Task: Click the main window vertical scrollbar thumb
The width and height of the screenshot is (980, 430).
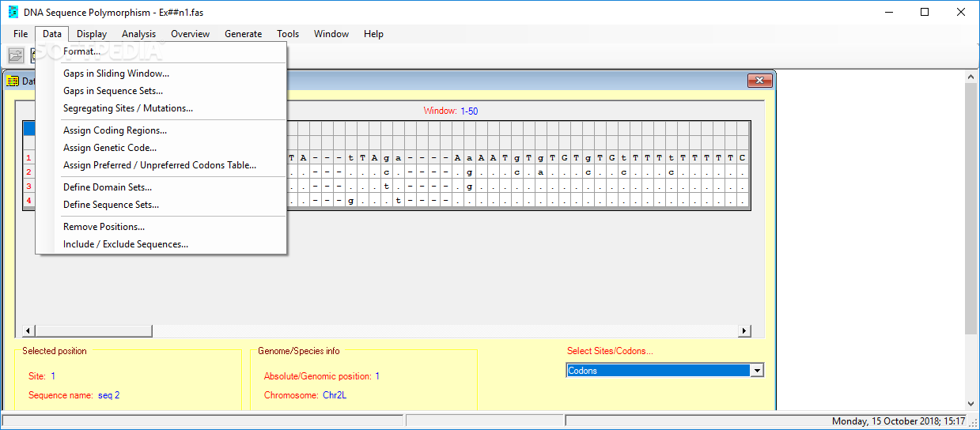Action: pos(972,208)
